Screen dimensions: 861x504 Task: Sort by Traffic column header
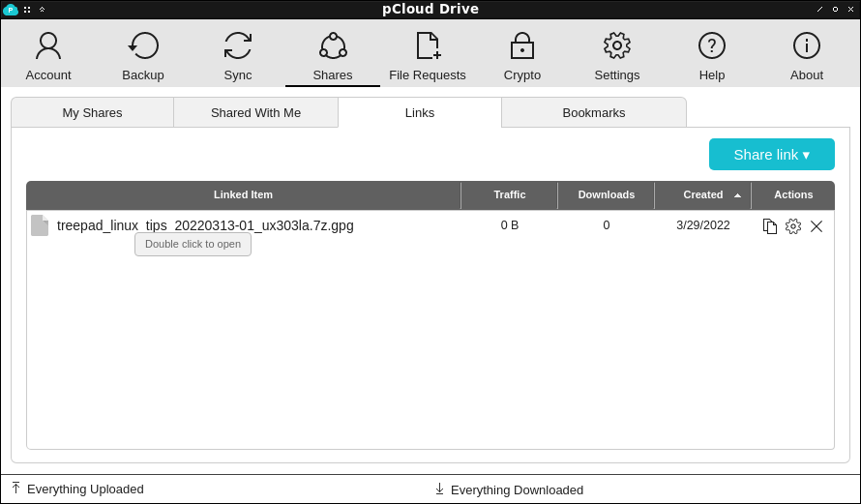510,194
